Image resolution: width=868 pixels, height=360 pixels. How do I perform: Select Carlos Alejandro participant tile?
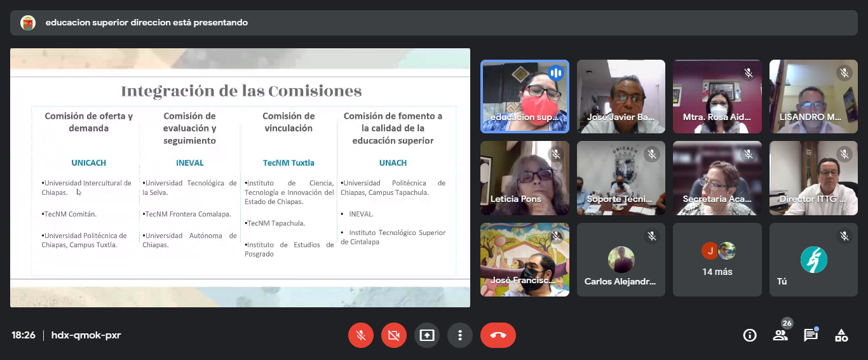pyautogui.click(x=621, y=260)
